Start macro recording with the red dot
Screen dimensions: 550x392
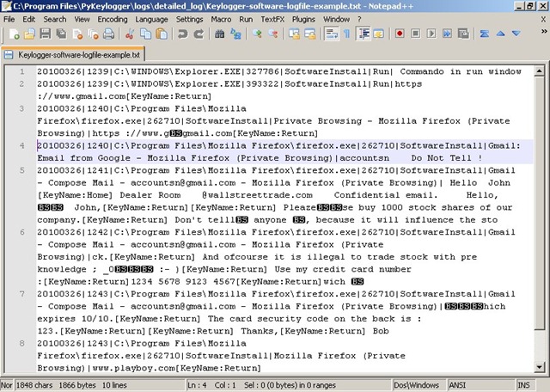400,34
